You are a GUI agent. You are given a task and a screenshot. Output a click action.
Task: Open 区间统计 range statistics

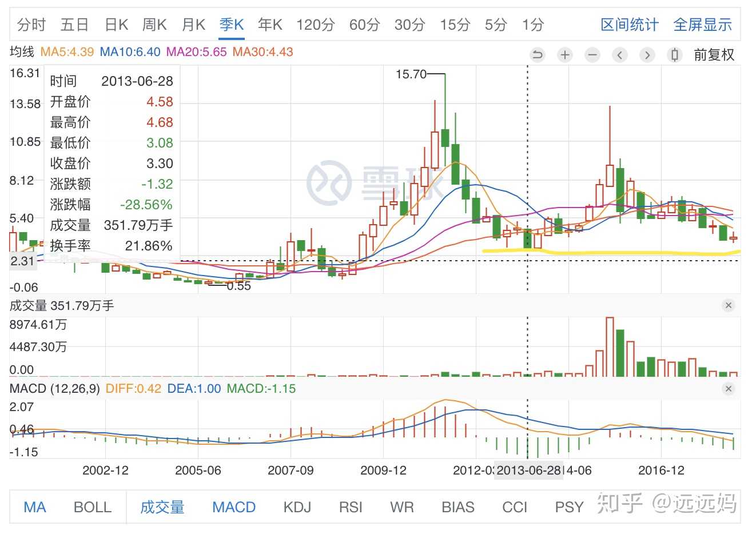click(x=630, y=25)
